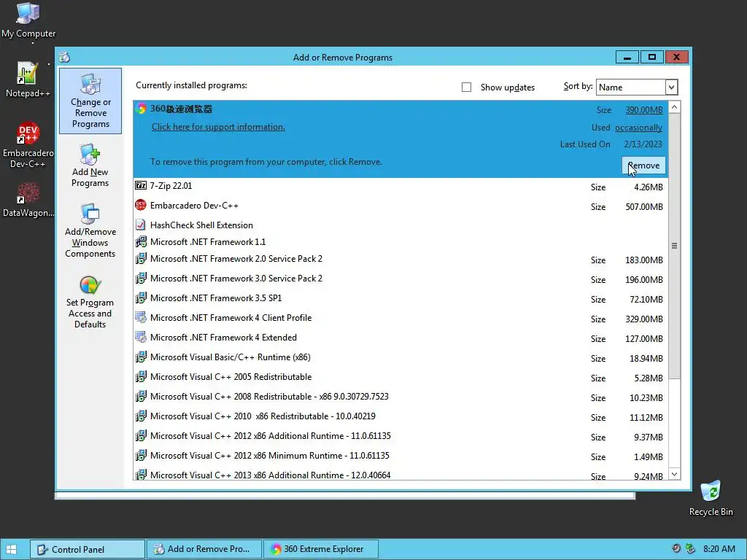The width and height of the screenshot is (747, 560).
Task: Open the Notepad++ desktop shortcut
Action: [x=28, y=79]
